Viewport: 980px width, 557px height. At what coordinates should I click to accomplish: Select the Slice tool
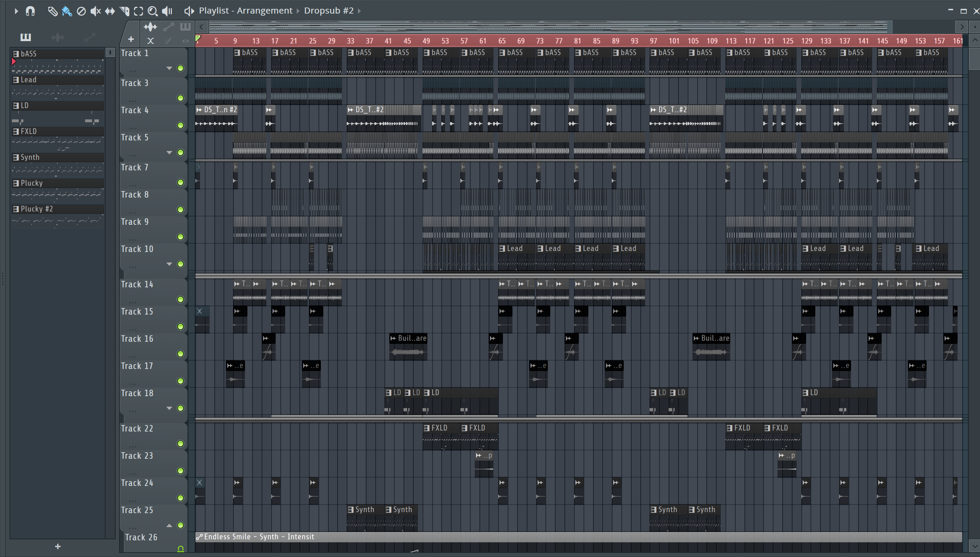124,11
